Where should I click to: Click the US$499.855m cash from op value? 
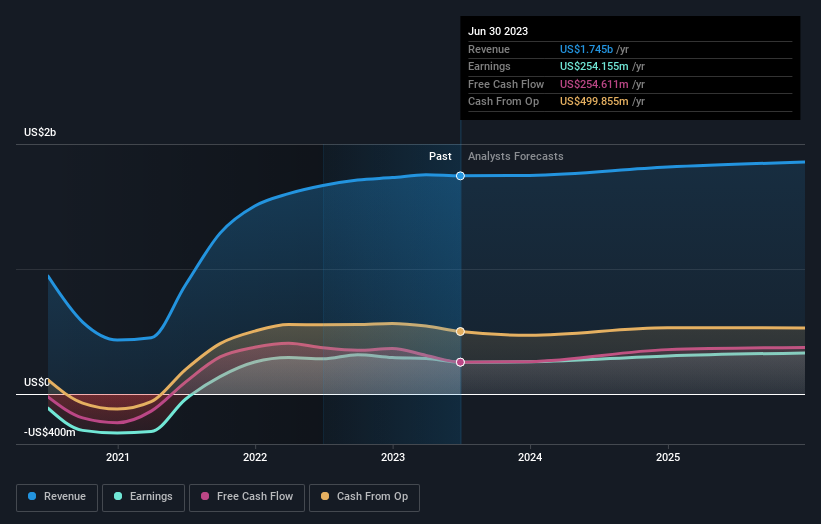tap(594, 102)
